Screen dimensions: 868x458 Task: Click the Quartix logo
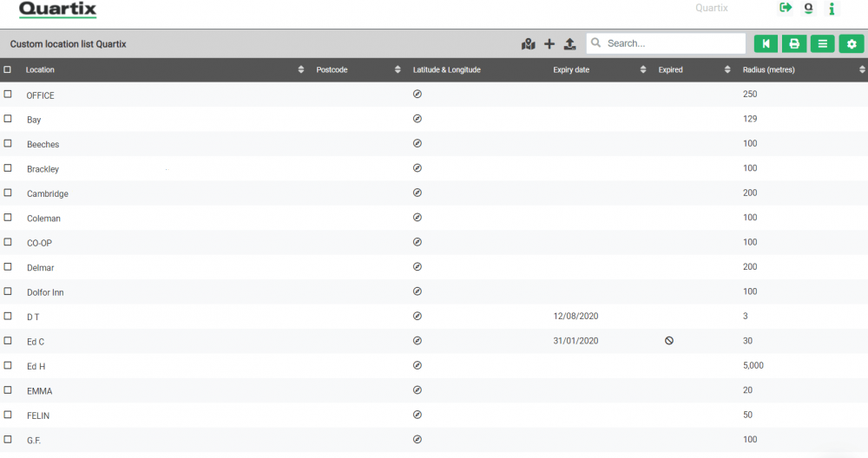tap(57, 10)
